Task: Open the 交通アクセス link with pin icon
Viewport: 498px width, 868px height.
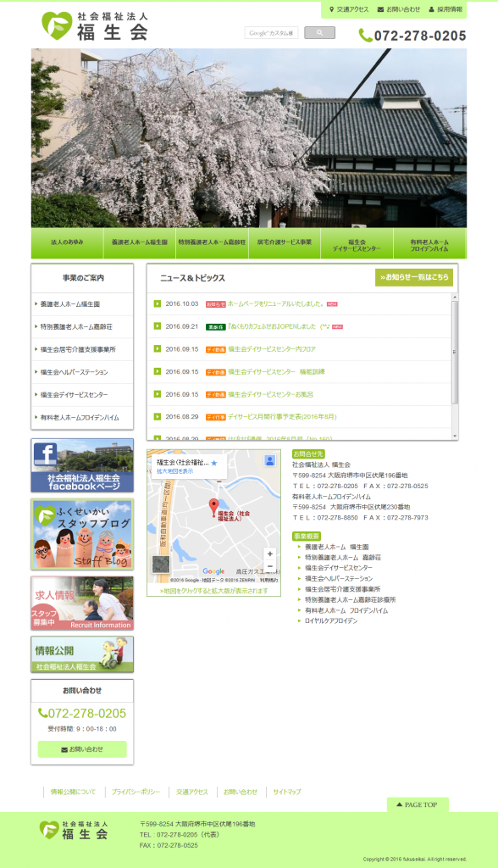Action: coord(349,9)
